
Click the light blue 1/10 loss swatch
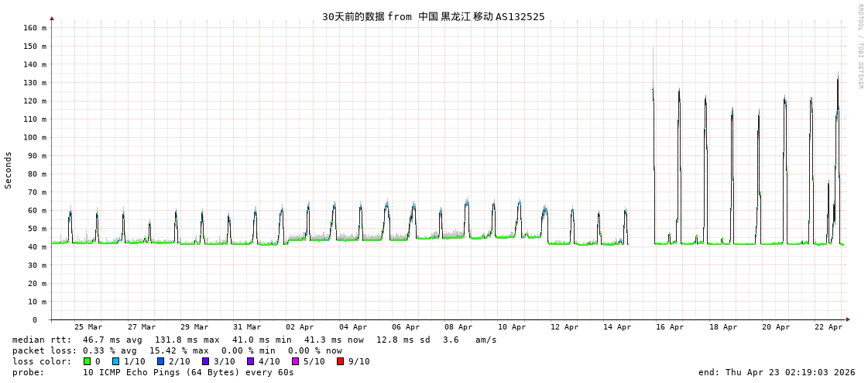tap(115, 361)
